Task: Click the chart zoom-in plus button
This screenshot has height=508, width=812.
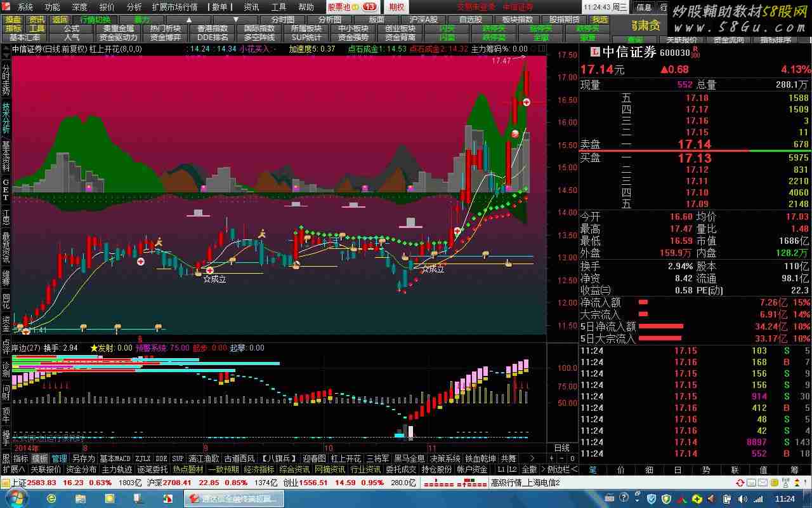Action: pyautogui.click(x=552, y=458)
